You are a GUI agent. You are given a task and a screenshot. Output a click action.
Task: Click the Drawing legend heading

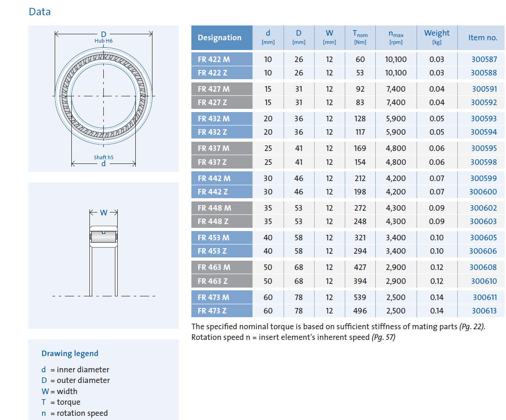click(x=70, y=353)
